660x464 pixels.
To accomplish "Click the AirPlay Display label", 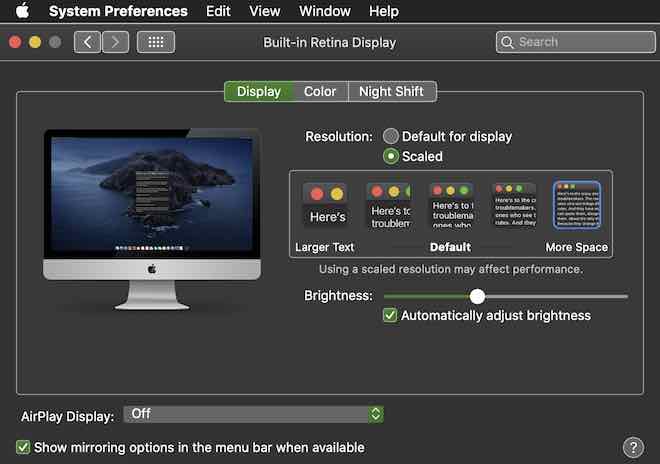I will point(67,416).
